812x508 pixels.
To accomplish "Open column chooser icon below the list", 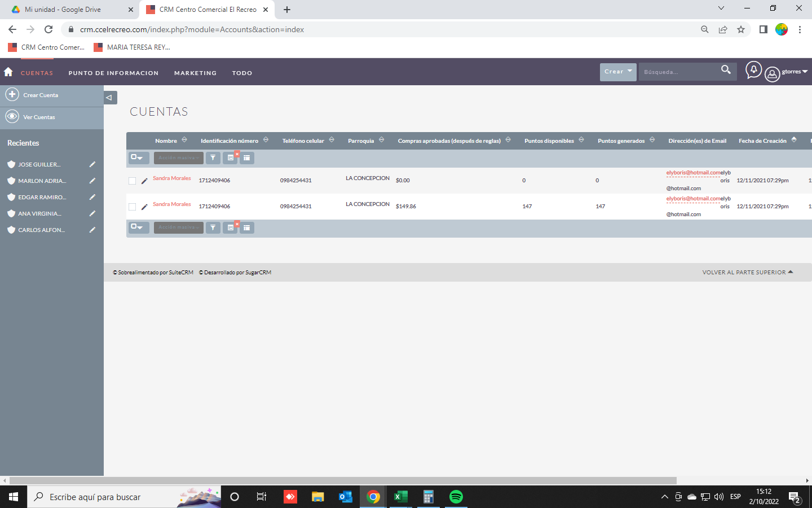I will click(x=247, y=227).
